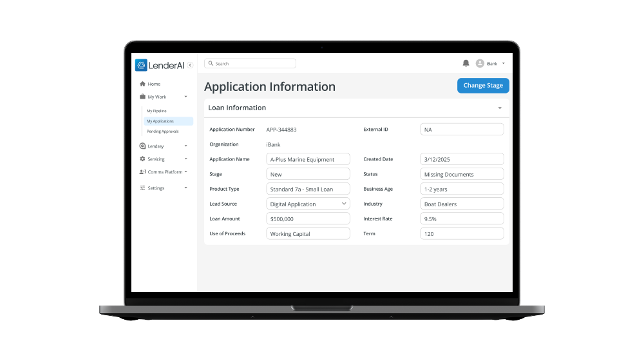This screenshot has width=644, height=361.
Task: Click the Settings sliders icon
Action: pos(142,188)
